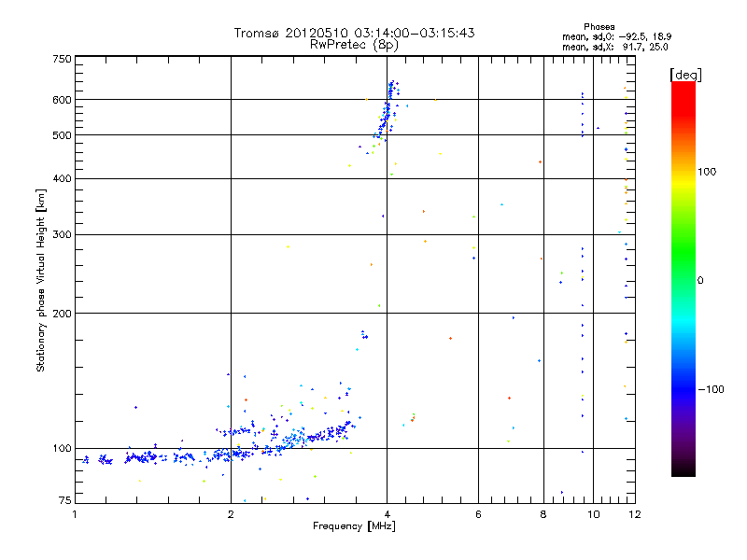Viewport: 747px width, 560px height.
Task: Click the 'RwPretec (8p)' subtitle
Action: coord(354,45)
